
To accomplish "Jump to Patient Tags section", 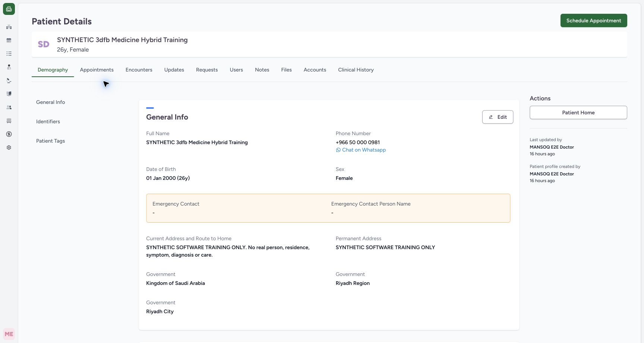I will point(51,141).
